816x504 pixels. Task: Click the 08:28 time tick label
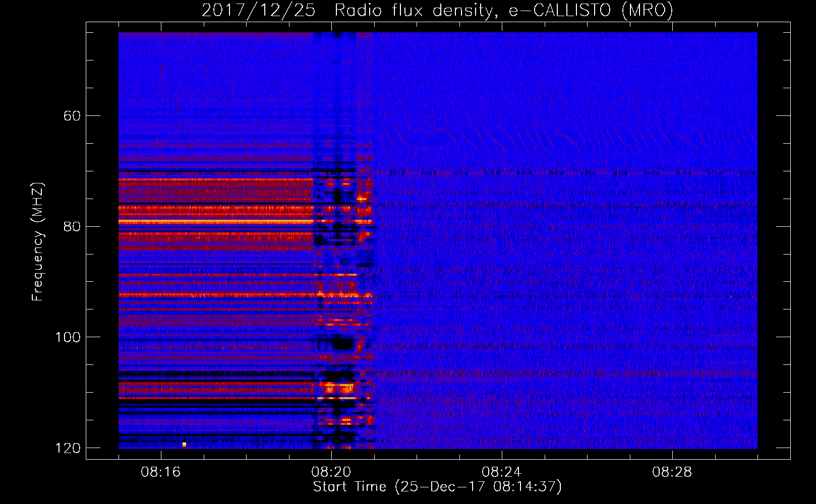click(672, 472)
